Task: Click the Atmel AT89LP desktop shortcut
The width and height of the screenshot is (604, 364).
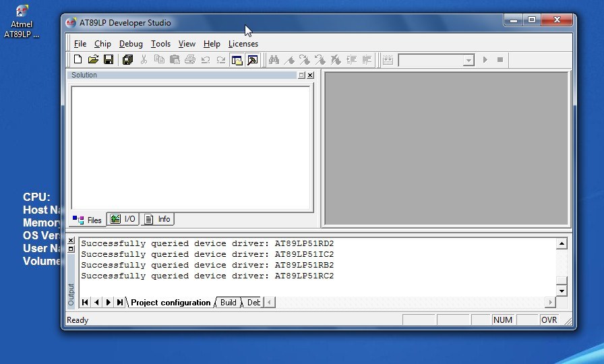Action: point(22,22)
